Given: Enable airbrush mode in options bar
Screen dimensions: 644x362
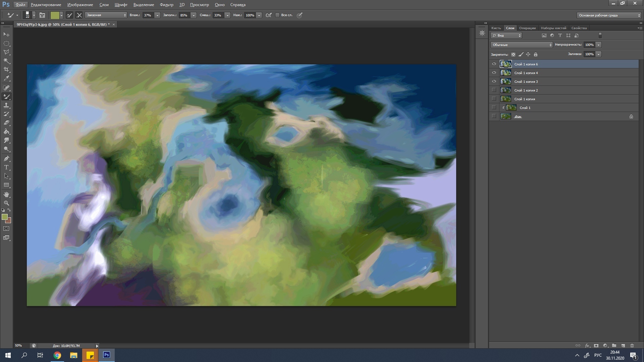Looking at the screenshot, I should click(x=269, y=15).
